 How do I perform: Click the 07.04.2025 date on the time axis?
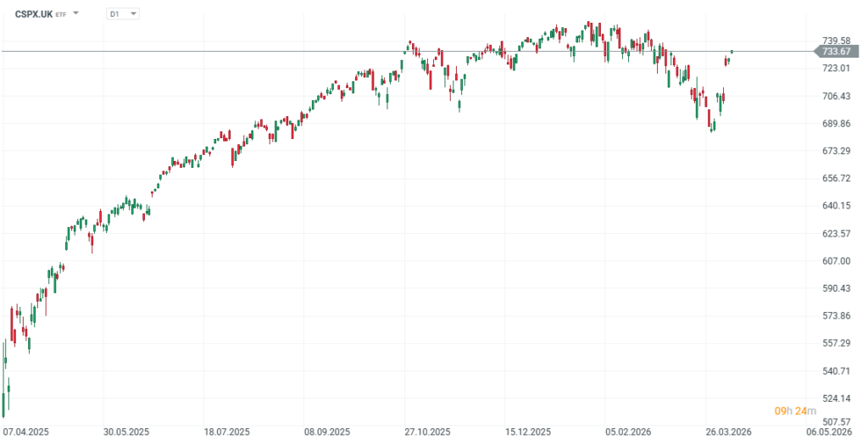[x=26, y=431]
